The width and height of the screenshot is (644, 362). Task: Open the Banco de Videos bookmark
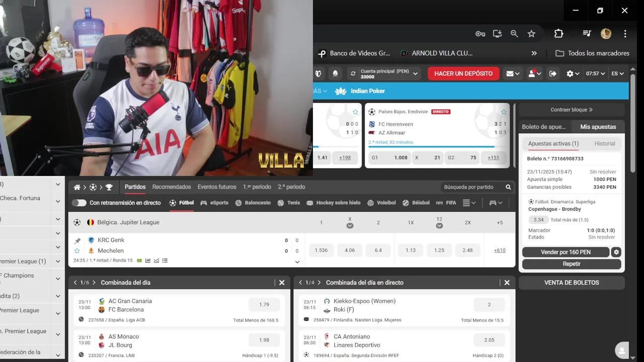354,53
